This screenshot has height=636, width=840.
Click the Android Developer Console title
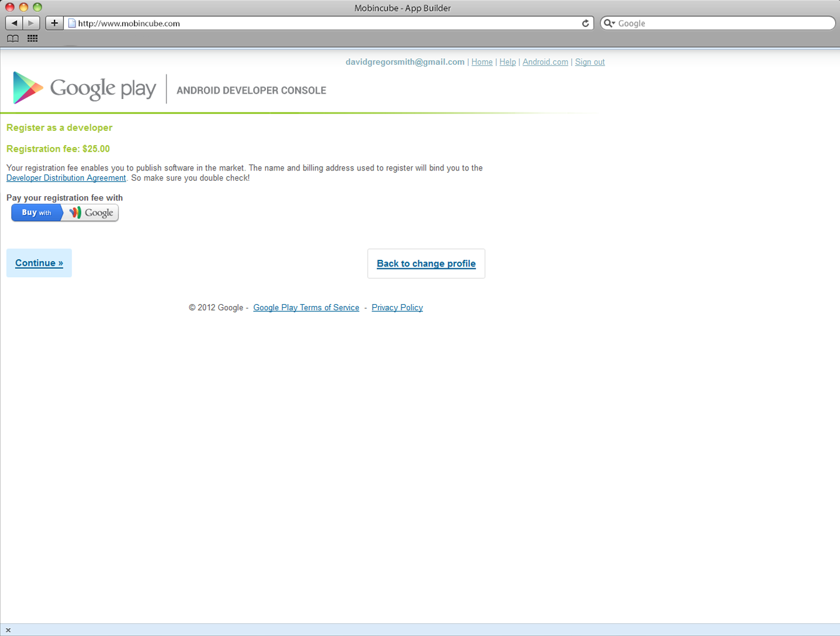[x=251, y=91]
